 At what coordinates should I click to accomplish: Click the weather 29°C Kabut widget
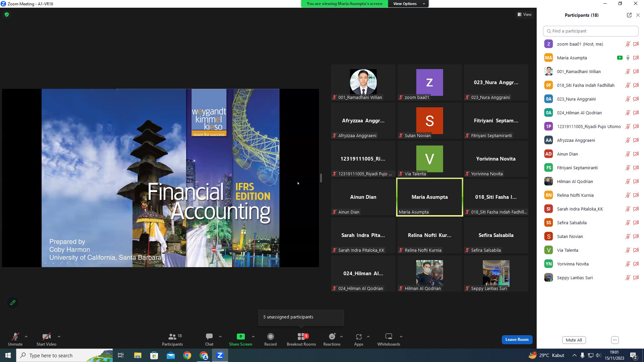click(547, 355)
